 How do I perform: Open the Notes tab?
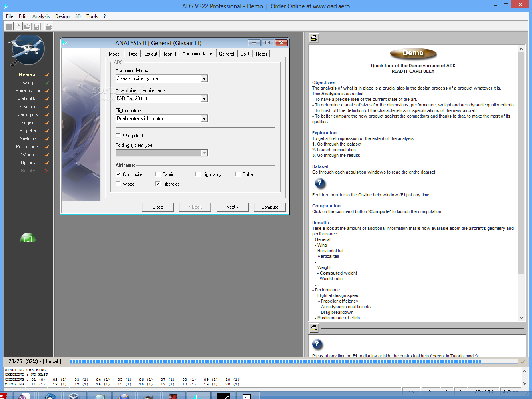pos(261,54)
